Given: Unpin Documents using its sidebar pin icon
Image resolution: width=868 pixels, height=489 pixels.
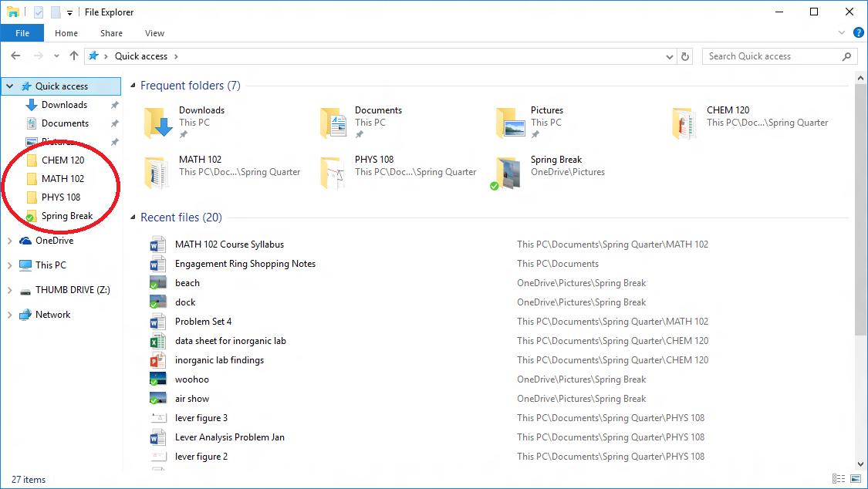Looking at the screenshot, I should tap(115, 123).
